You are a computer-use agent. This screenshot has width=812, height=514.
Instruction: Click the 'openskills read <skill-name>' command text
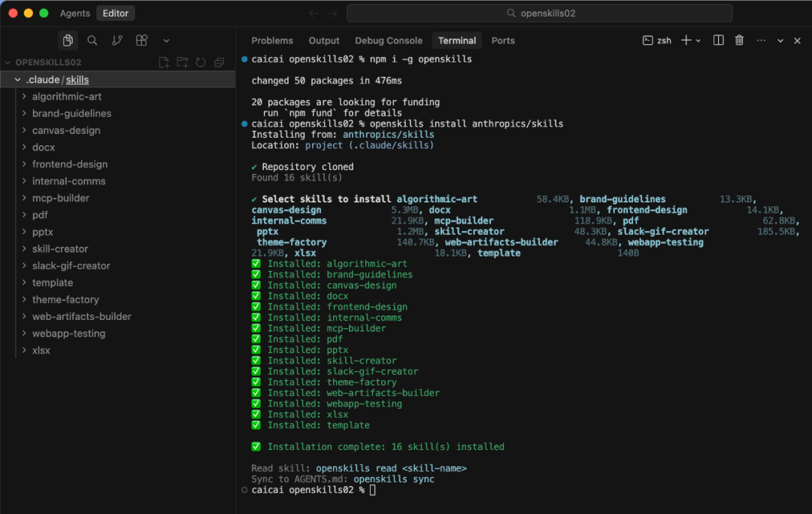coord(391,468)
